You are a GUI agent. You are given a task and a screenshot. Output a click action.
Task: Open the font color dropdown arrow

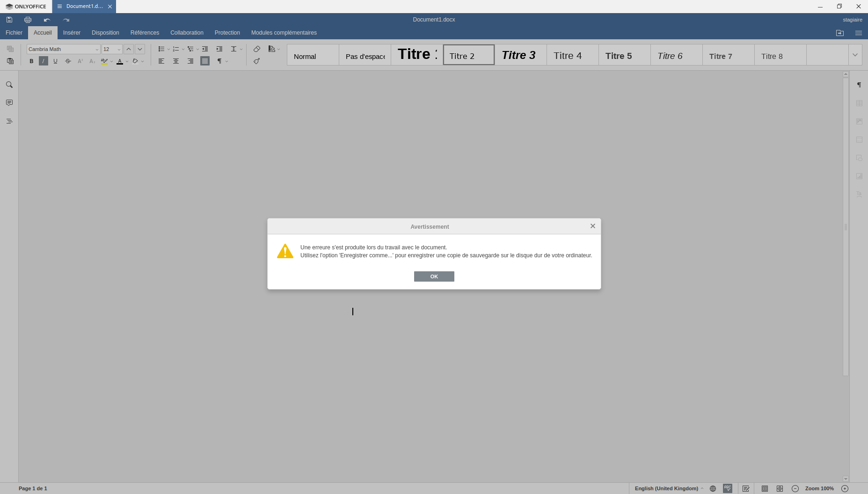point(127,61)
